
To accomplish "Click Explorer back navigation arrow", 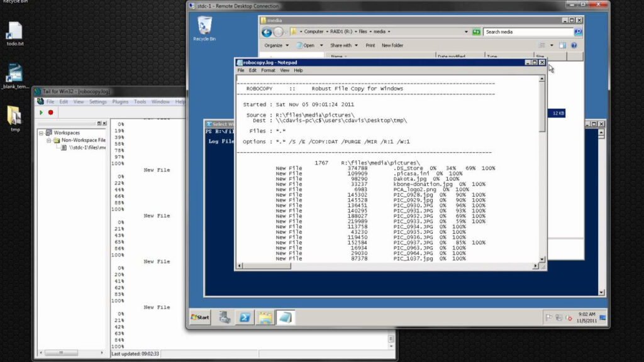I will coord(267,32).
